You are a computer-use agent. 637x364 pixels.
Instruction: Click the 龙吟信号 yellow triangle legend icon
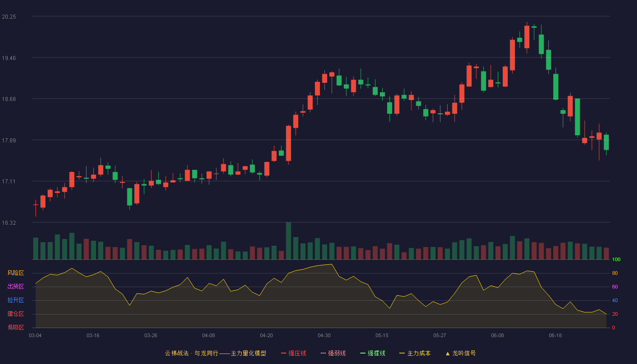click(x=447, y=354)
